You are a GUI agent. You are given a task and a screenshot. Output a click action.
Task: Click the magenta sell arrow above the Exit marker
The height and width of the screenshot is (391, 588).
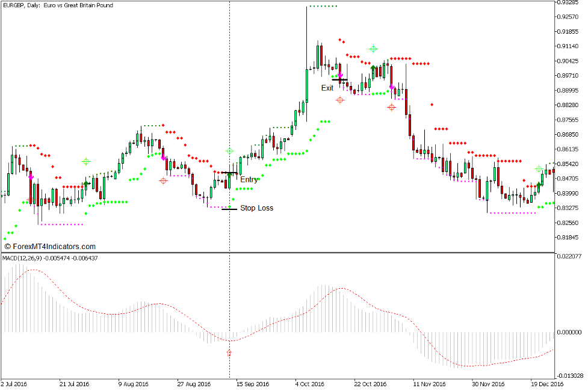pyautogui.click(x=340, y=75)
